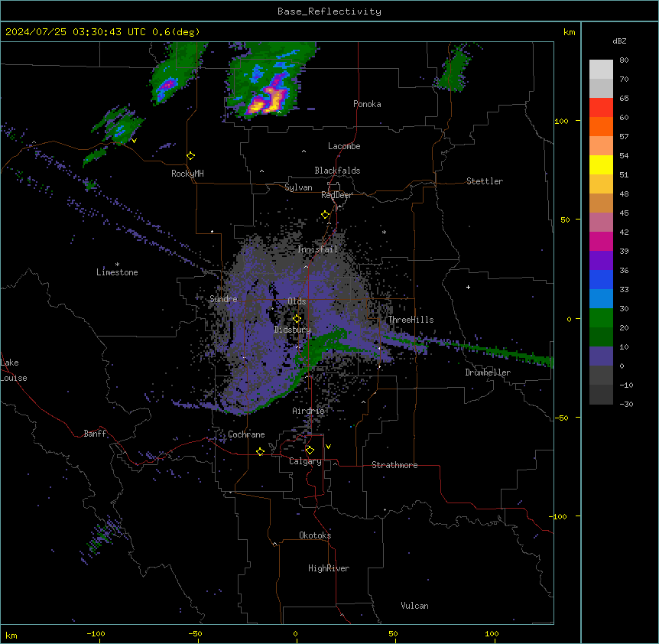Click the Okotoks label
The height and width of the screenshot is (644, 659).
(315, 535)
